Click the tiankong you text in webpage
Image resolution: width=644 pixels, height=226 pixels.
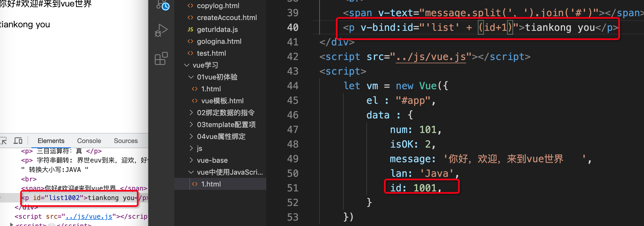(25, 24)
